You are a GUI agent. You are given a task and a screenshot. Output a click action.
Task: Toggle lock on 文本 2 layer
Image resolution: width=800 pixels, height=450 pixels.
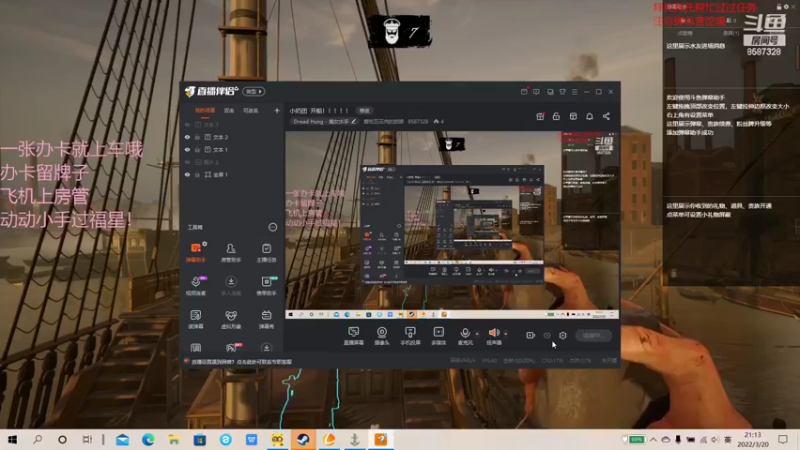click(197, 137)
